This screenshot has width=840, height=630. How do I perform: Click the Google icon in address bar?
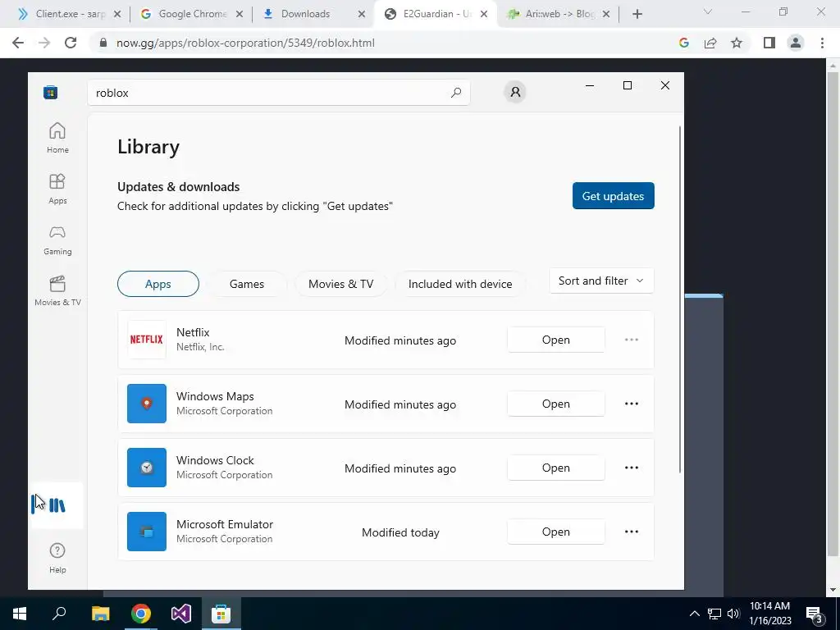tap(683, 43)
